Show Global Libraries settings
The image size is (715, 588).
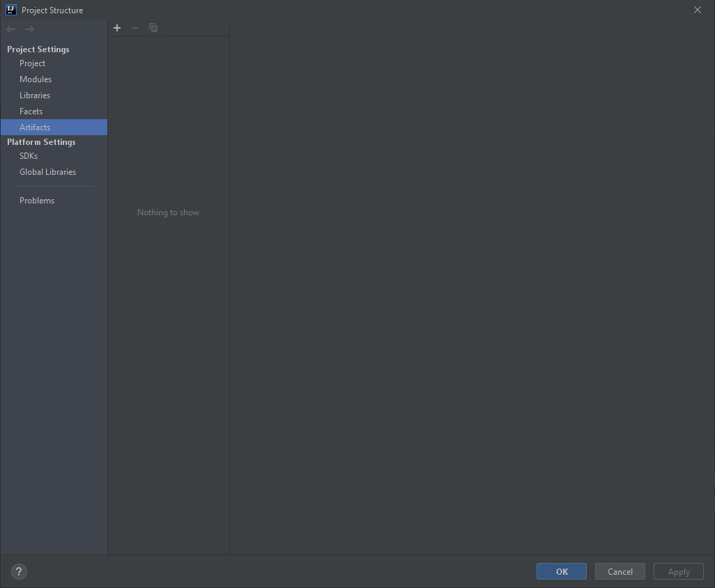point(54,172)
